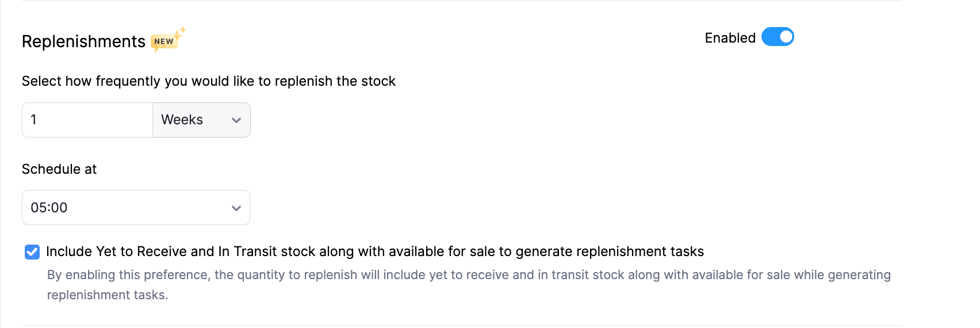Expand the Schedule at time dropdown
This screenshot has height=328, width=980.
pyautogui.click(x=136, y=208)
